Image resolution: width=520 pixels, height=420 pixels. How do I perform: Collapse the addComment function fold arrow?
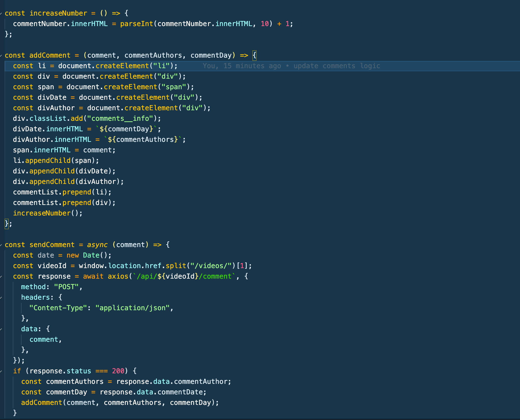tap(1, 56)
